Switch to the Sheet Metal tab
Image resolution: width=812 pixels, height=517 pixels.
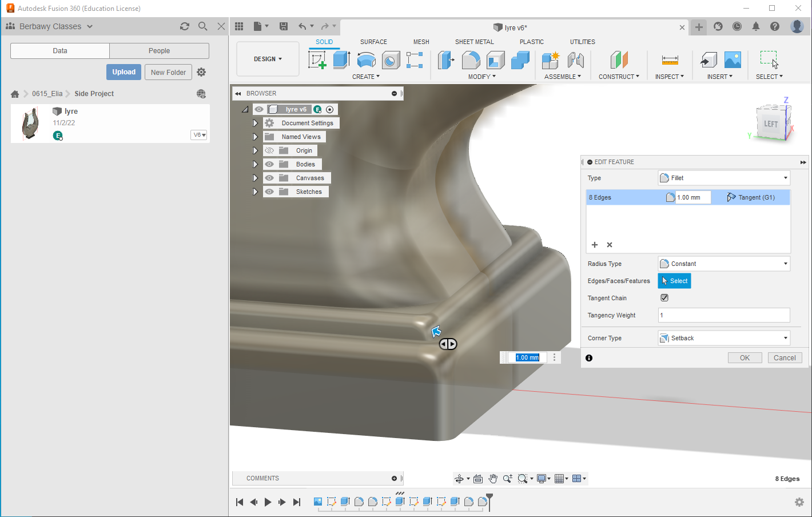(474, 42)
